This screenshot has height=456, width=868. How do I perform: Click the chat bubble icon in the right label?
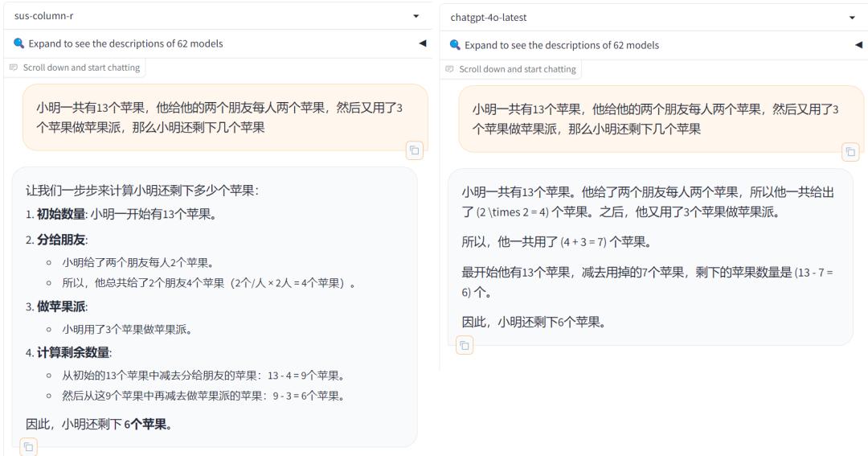450,69
